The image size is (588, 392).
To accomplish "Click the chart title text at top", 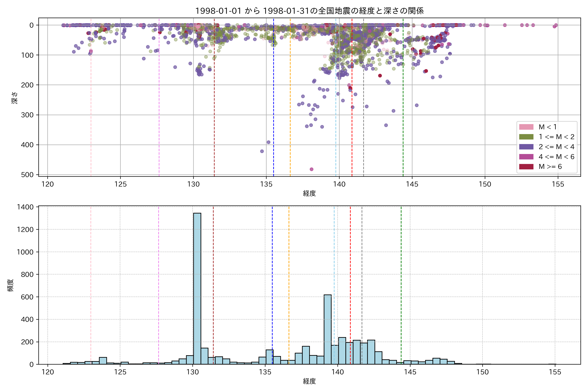I will tap(309, 11).
